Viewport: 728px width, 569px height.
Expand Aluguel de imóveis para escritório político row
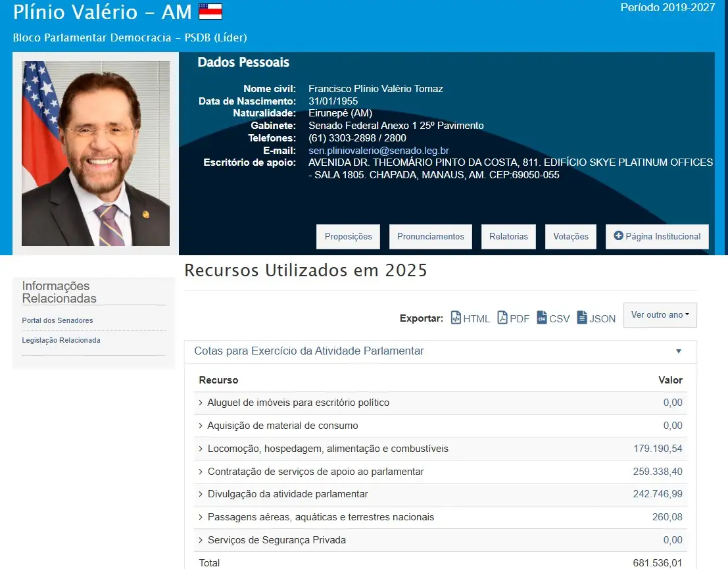201,403
